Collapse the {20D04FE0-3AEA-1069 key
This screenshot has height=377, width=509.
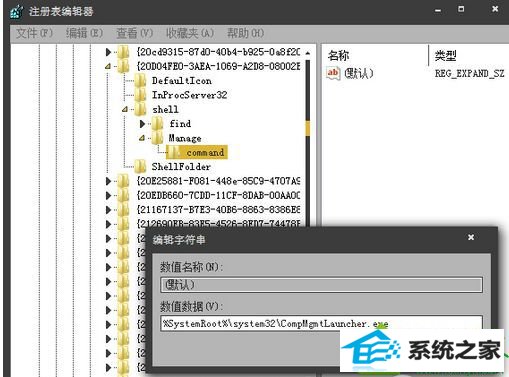pos(108,66)
